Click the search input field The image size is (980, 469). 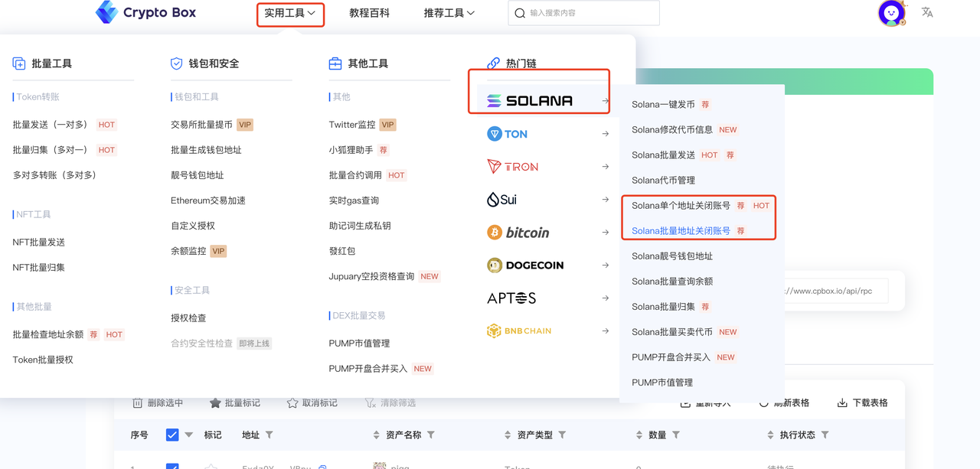(x=590, y=13)
